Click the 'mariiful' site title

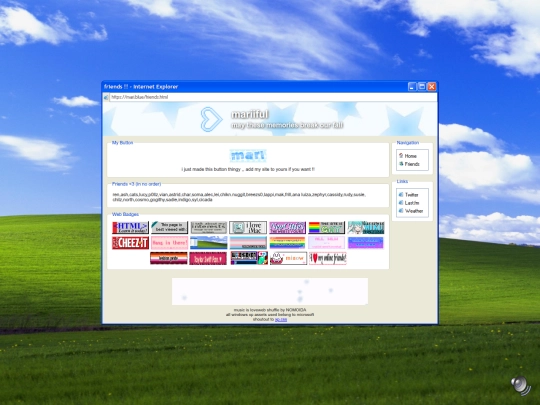pyautogui.click(x=250, y=114)
